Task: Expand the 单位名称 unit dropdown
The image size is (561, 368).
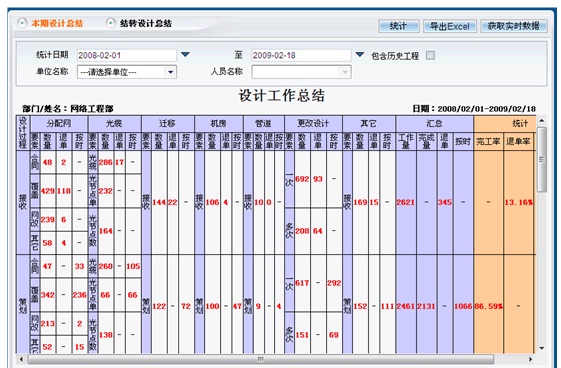Action: [170, 72]
